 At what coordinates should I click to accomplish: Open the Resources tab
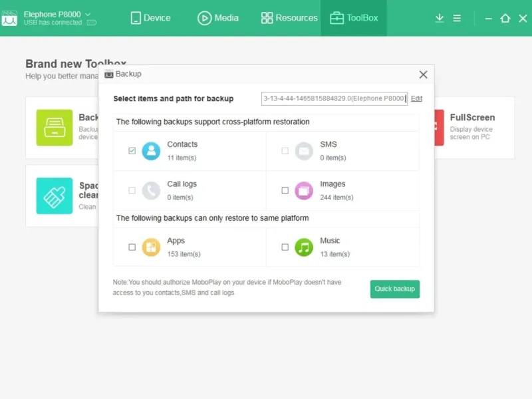click(289, 18)
